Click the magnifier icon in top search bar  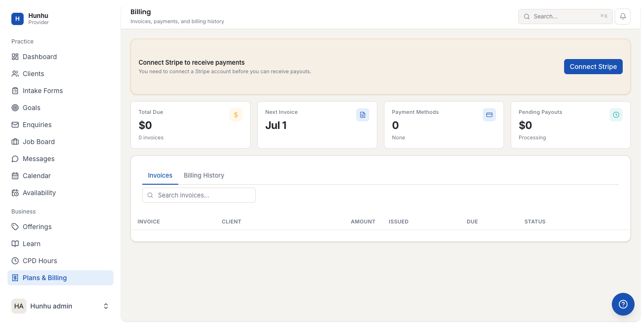click(527, 17)
